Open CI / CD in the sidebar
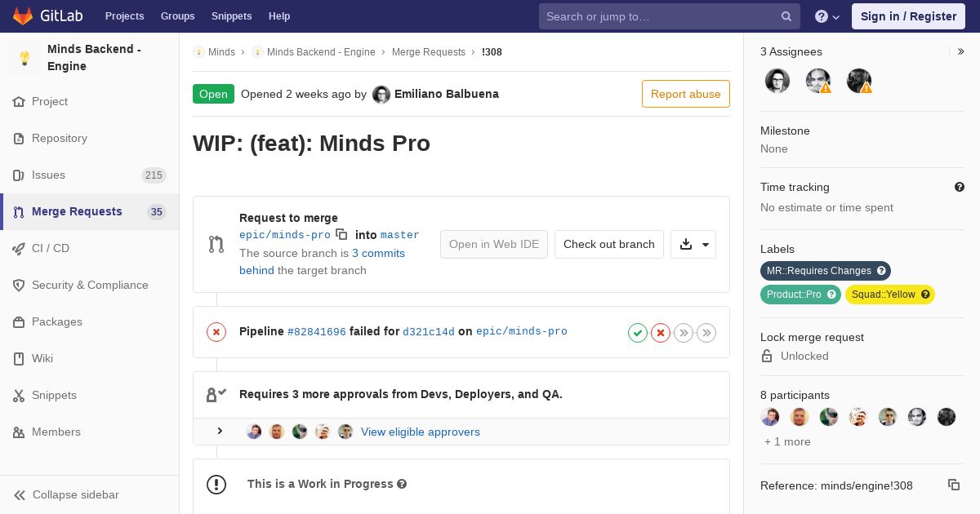Viewport: 980px width, 514px height. tap(90, 248)
